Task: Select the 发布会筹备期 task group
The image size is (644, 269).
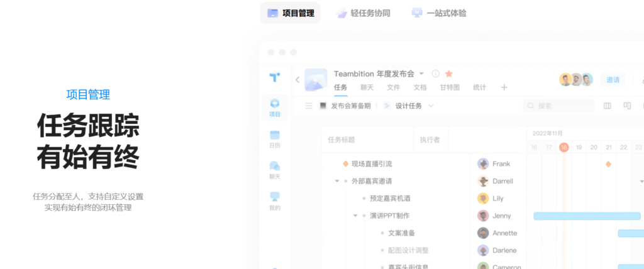Action: (345, 106)
